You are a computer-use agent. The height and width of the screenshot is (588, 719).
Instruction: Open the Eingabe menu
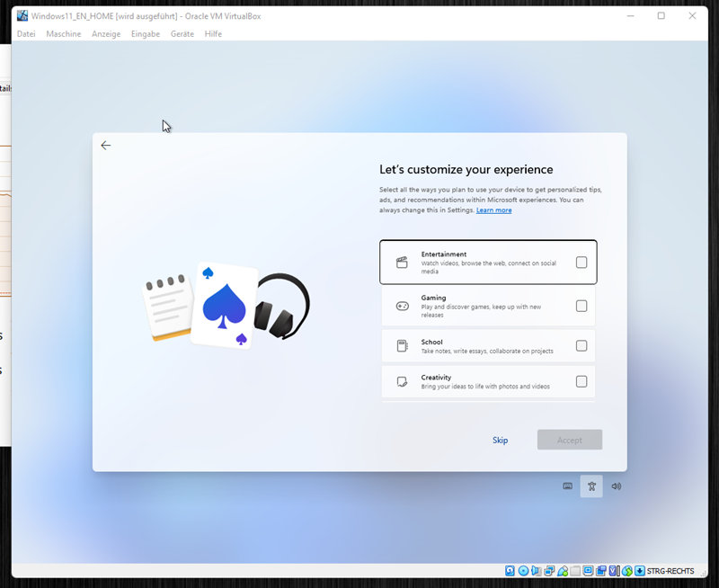tap(146, 34)
